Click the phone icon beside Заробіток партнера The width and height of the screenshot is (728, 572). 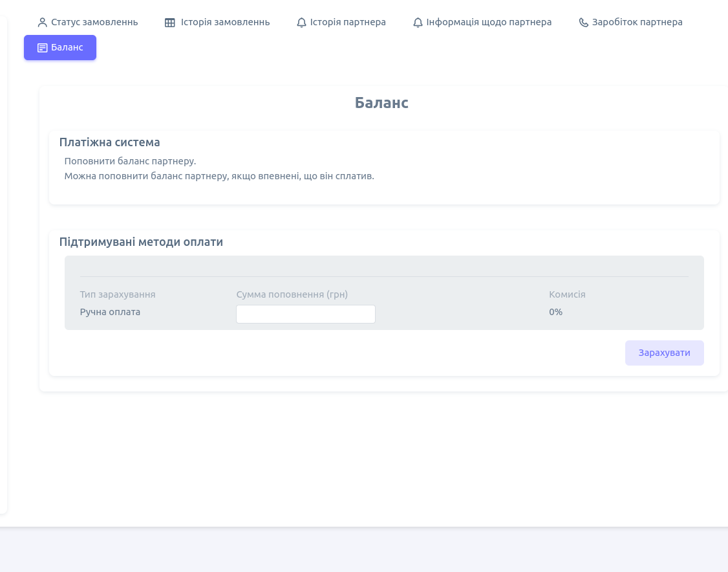click(x=583, y=23)
